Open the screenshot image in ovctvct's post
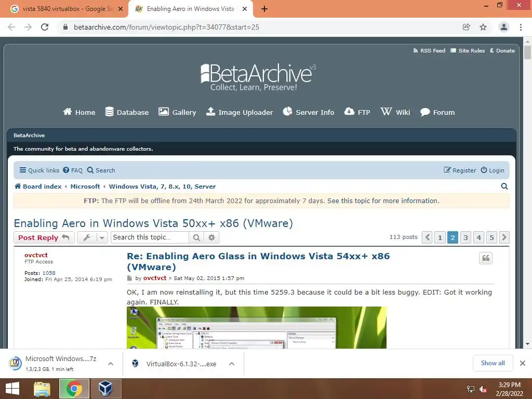The height and width of the screenshot is (399, 532). point(257,327)
